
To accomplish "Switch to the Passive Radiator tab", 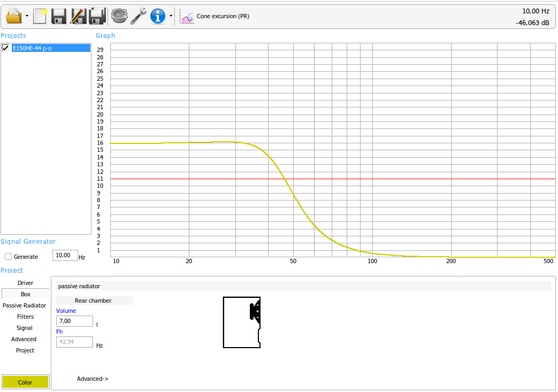I will click(x=25, y=305).
